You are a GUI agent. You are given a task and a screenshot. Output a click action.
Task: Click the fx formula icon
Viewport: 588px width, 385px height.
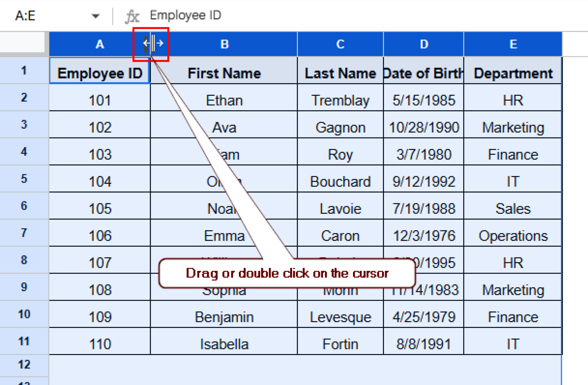pyautogui.click(x=132, y=15)
